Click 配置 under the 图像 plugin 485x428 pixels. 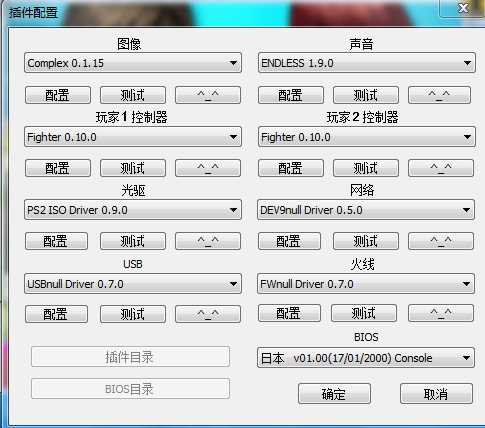(58, 95)
